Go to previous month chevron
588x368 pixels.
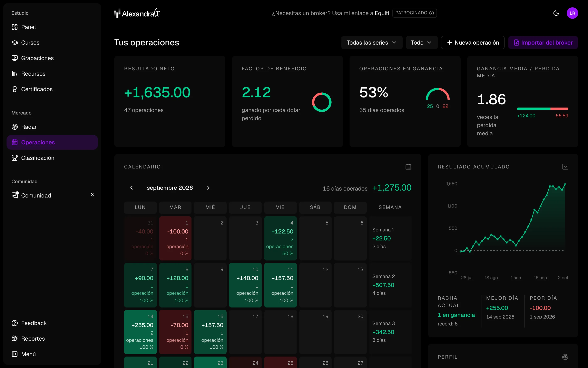[x=132, y=188]
